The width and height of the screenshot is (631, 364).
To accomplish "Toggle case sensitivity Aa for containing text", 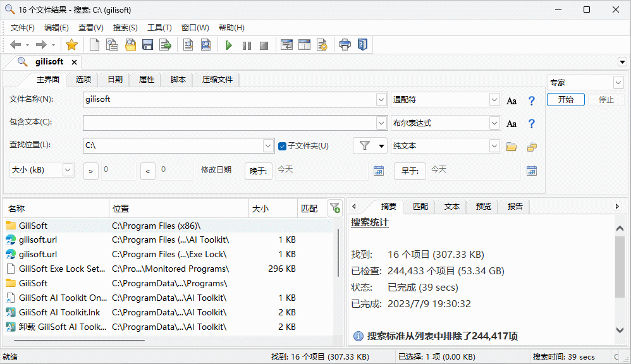I will click(x=512, y=124).
